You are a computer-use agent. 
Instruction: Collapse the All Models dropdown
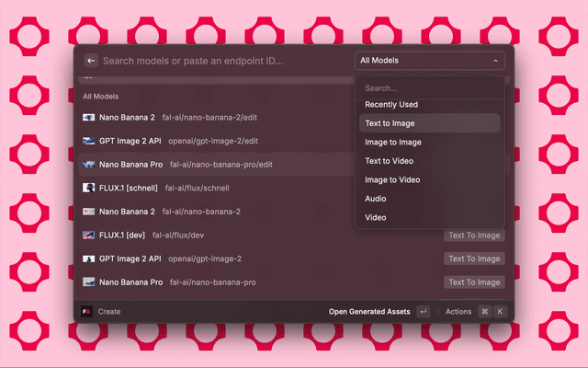coord(429,61)
